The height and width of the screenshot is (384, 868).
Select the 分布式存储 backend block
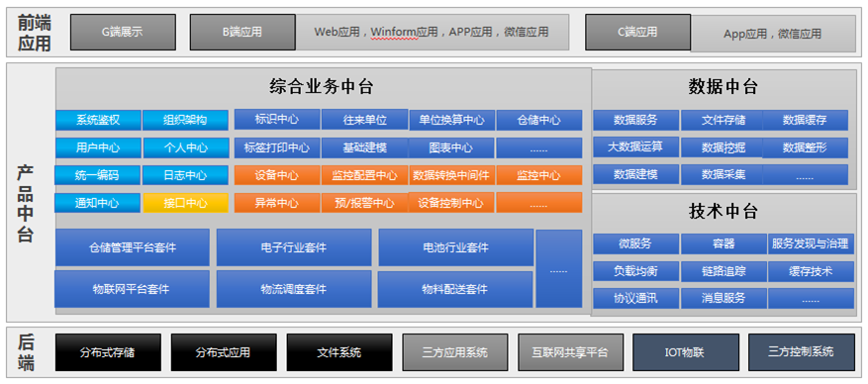tap(108, 352)
